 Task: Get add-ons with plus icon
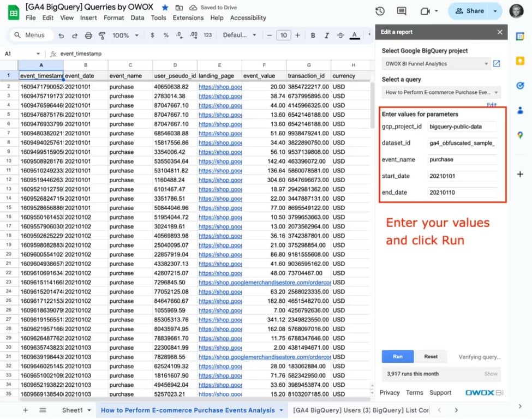pyautogui.click(x=520, y=174)
